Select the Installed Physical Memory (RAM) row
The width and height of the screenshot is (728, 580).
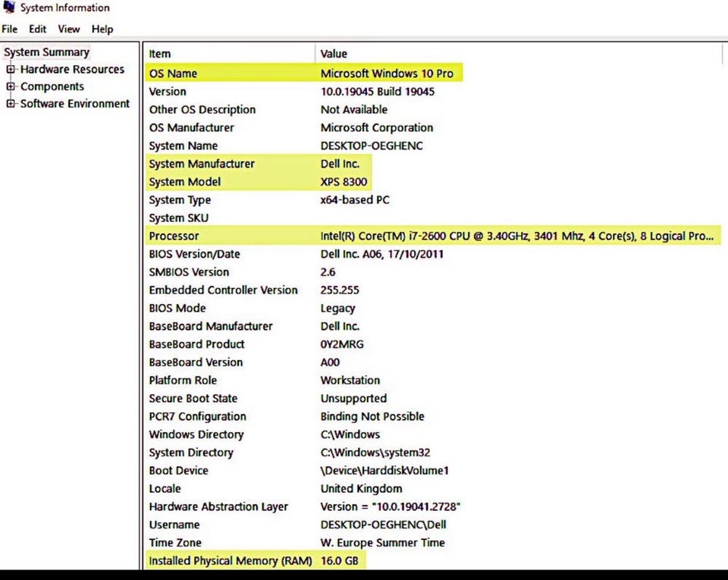(x=231, y=560)
